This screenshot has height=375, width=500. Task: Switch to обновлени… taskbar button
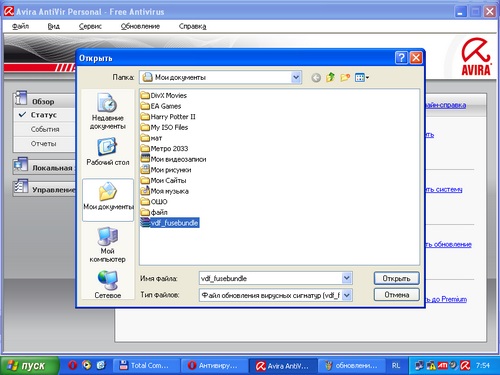pos(351,366)
